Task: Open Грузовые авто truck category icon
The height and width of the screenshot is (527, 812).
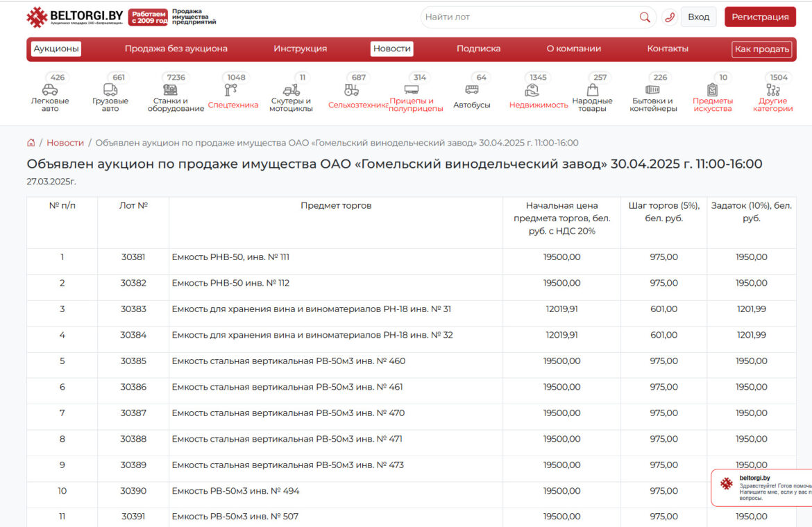Action: tap(110, 90)
